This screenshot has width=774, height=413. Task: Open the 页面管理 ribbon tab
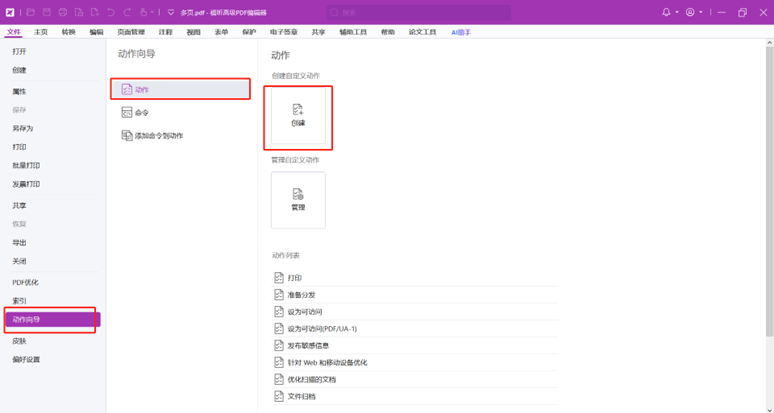[x=131, y=32]
